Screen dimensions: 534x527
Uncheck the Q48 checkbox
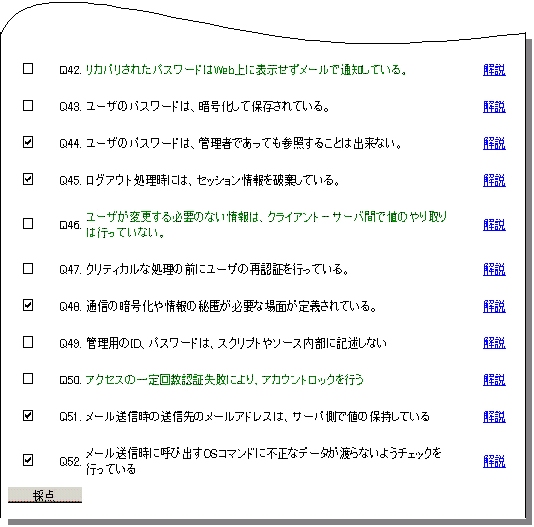point(28,305)
